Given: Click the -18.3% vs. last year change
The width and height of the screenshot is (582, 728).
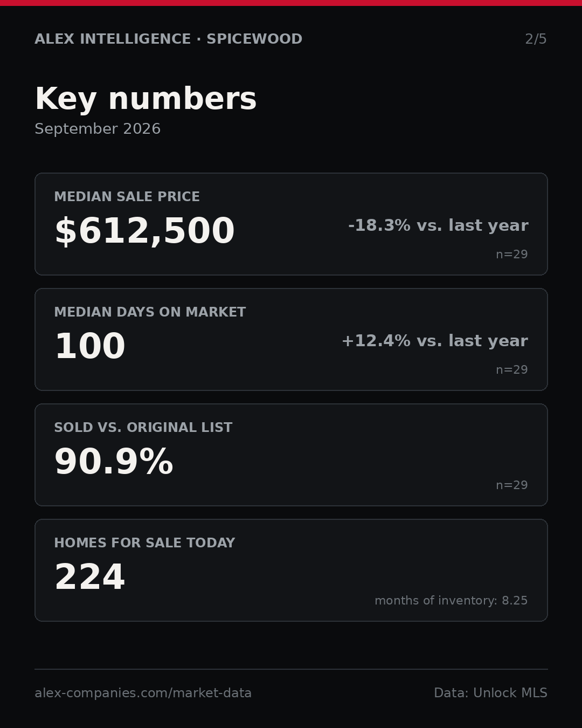Looking at the screenshot, I should click(438, 225).
